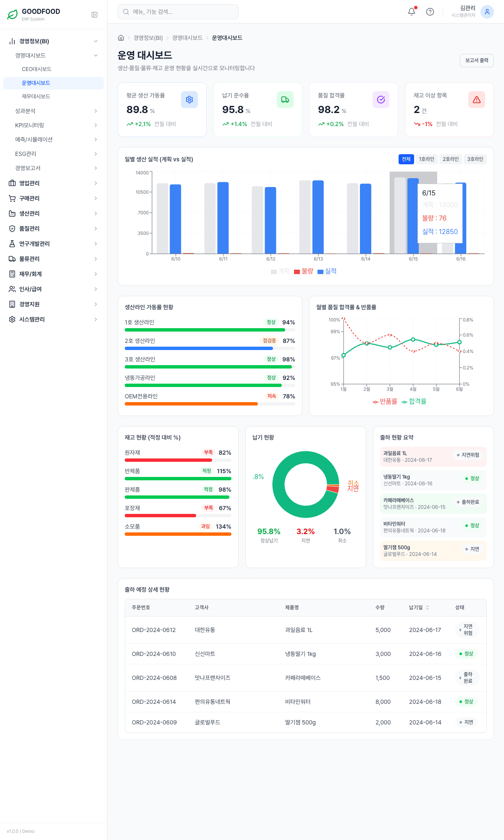504x840 pixels.
Task: Click the 보고서 출력 button
Action: tap(477, 61)
